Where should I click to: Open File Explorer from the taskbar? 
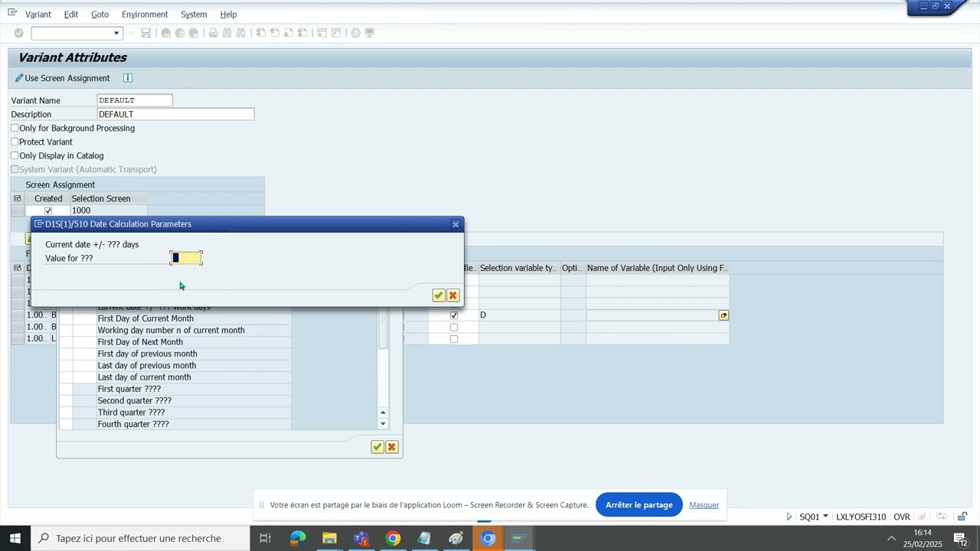point(329,539)
